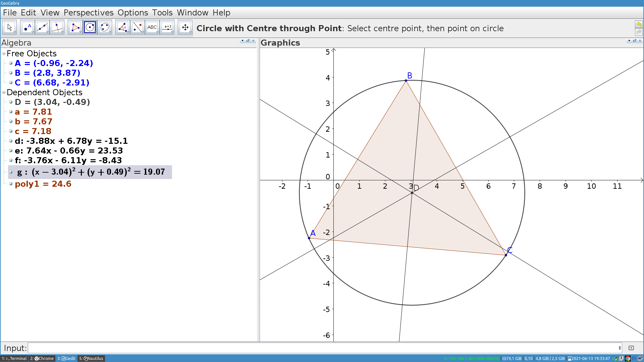Toggle visibility of point A

11,63
